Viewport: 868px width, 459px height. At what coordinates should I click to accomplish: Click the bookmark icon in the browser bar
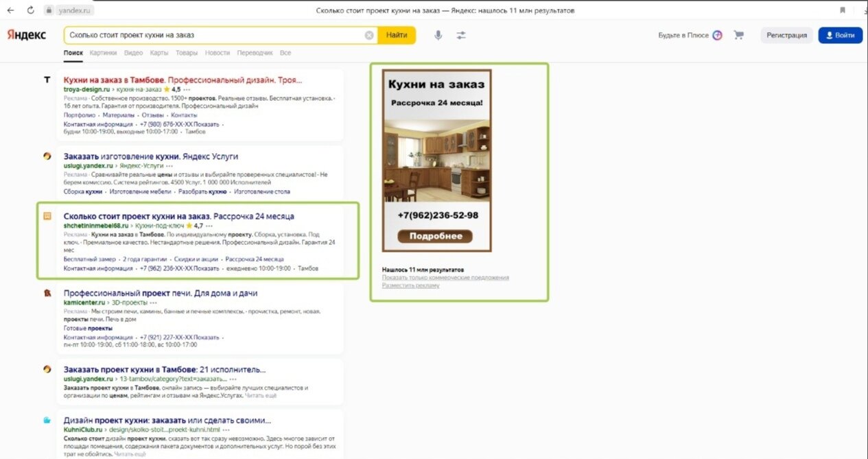842,10
